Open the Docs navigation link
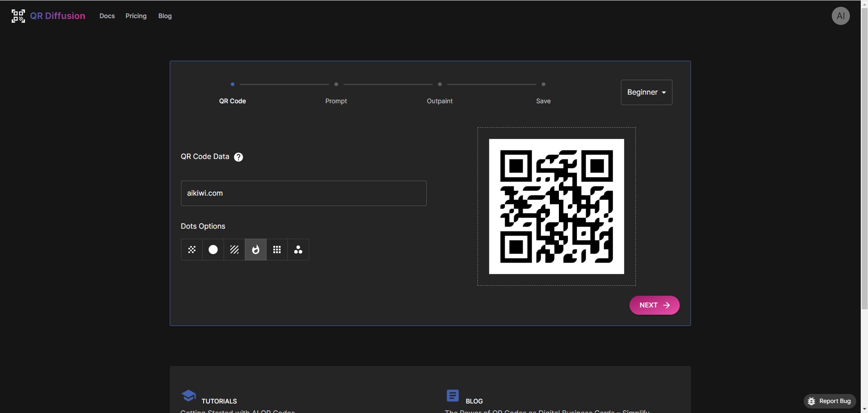This screenshot has height=413, width=868. [107, 16]
